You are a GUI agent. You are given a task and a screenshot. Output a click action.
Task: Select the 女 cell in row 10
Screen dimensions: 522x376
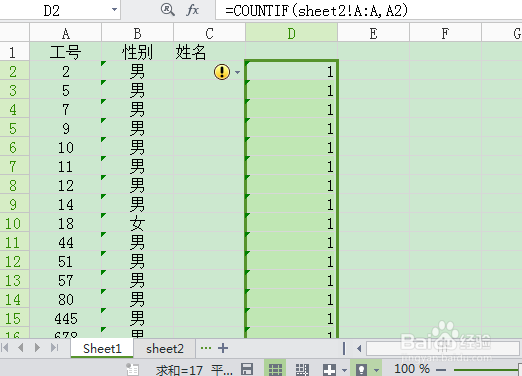137,223
